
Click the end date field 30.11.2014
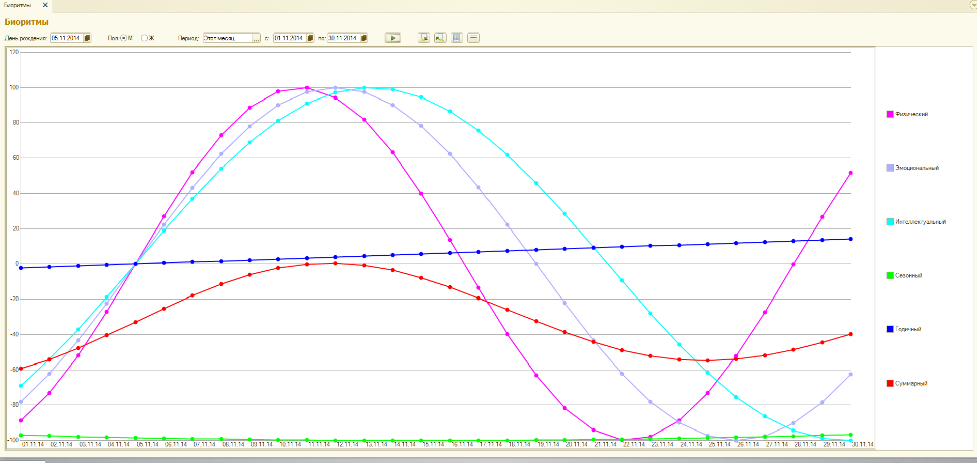[344, 38]
